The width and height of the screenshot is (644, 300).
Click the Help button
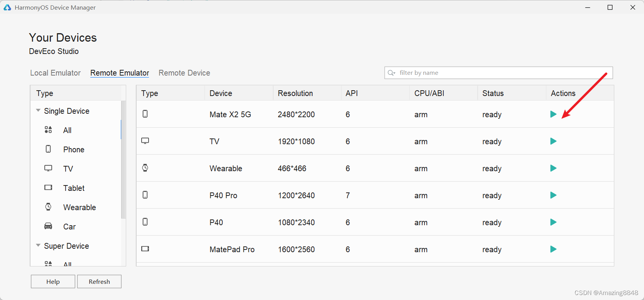click(53, 281)
